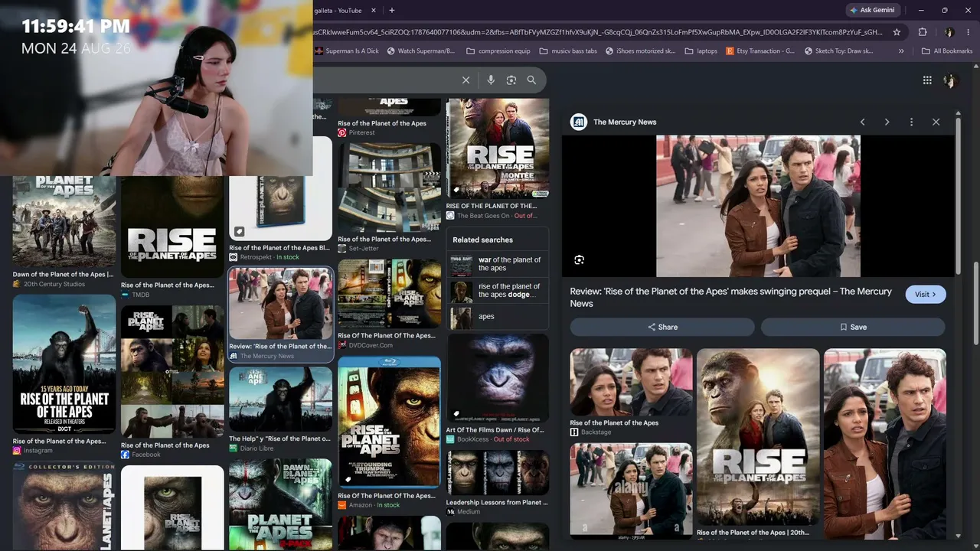Open more options in the image preview panel

pos(911,122)
